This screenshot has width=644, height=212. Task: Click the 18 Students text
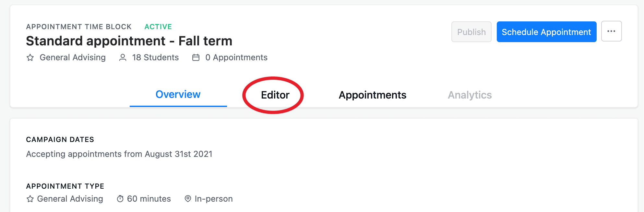[155, 58]
